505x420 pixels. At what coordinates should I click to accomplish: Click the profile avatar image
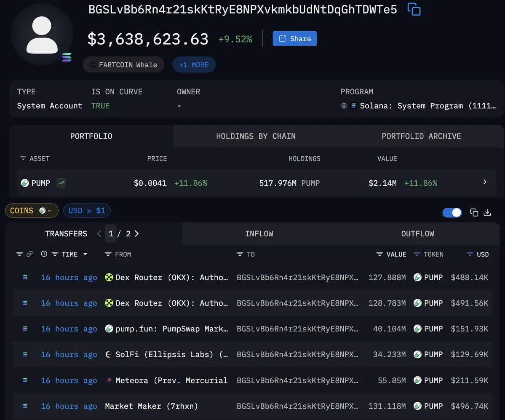[42, 35]
